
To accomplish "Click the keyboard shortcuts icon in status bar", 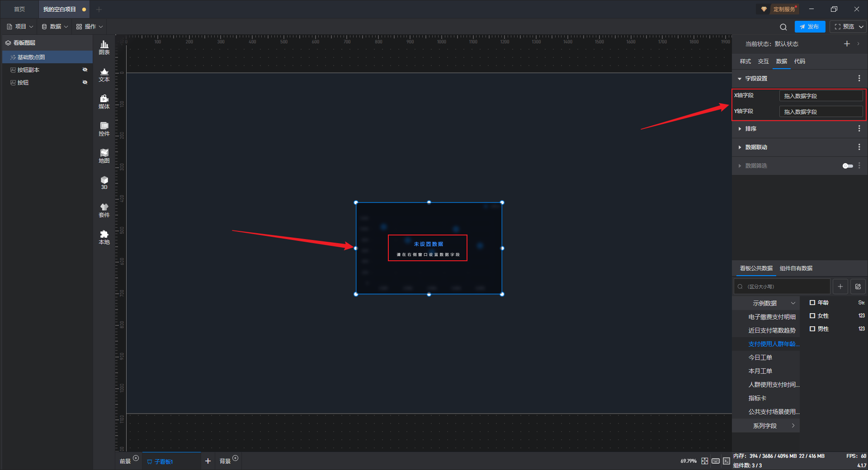I will [716, 461].
